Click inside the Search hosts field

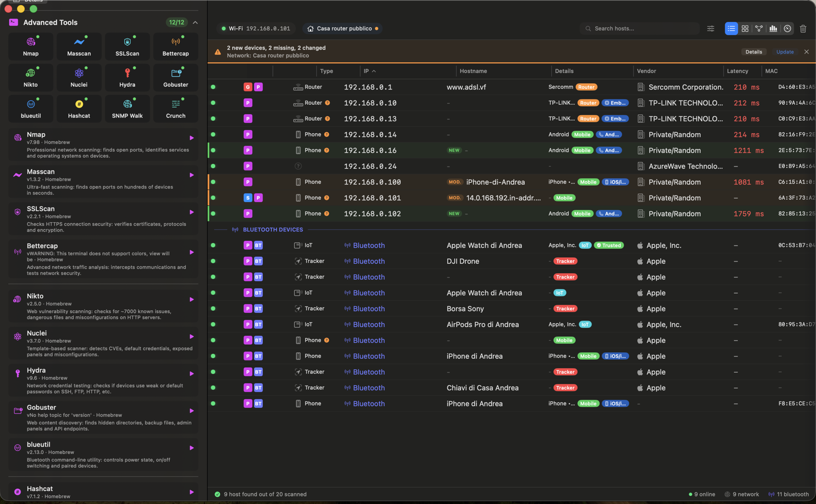coord(639,28)
